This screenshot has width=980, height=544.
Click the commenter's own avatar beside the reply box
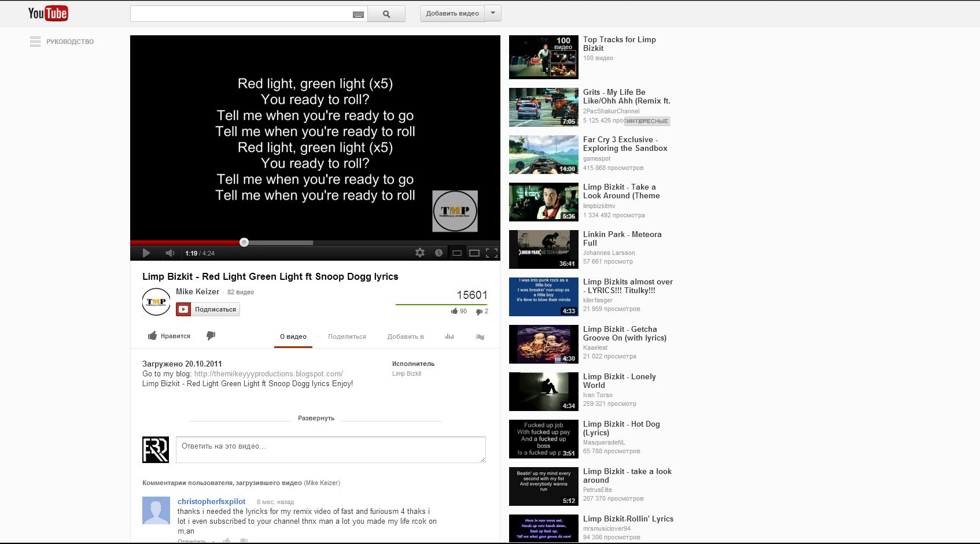(156, 450)
